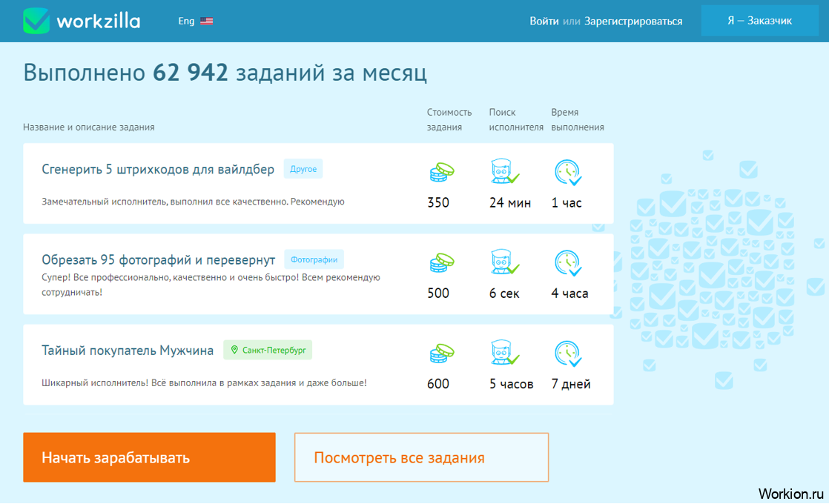Click review text Замечательный исполнитель
Screen dimensions: 829x504
point(193,202)
